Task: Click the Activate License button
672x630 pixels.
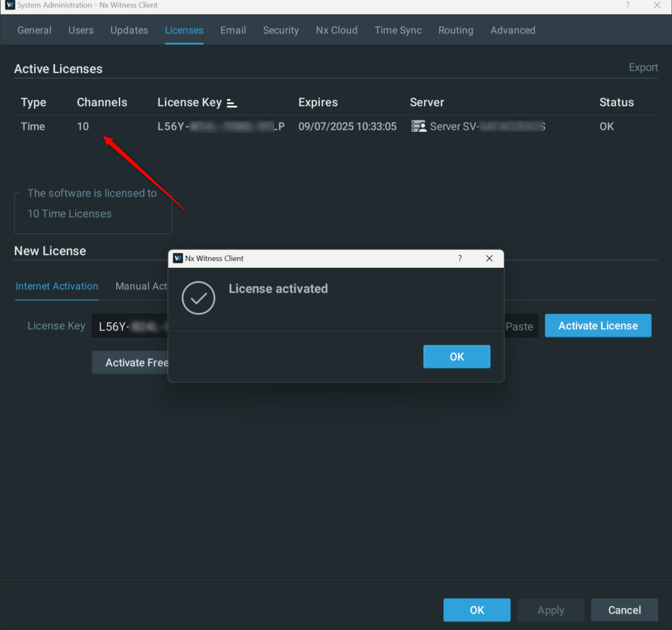Action: (598, 325)
